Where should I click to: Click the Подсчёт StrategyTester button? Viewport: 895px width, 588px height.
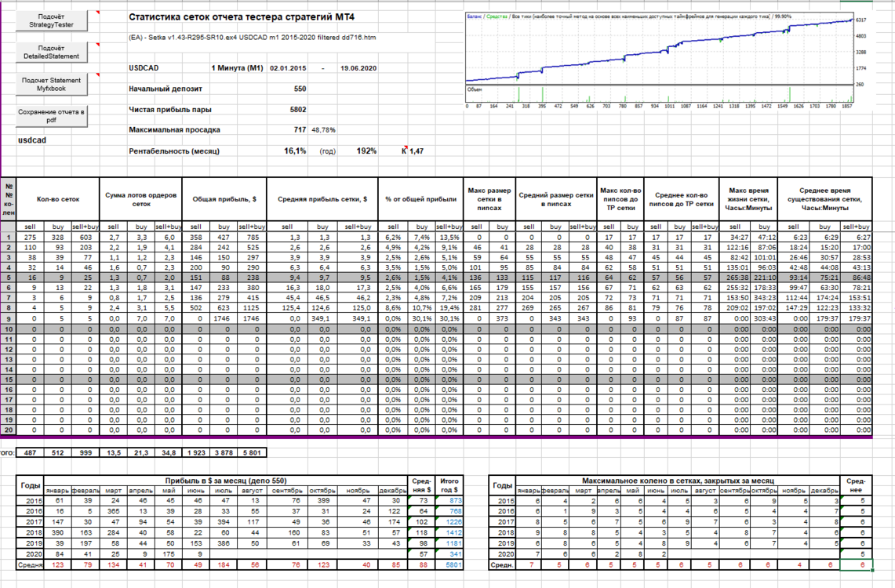[x=51, y=20]
